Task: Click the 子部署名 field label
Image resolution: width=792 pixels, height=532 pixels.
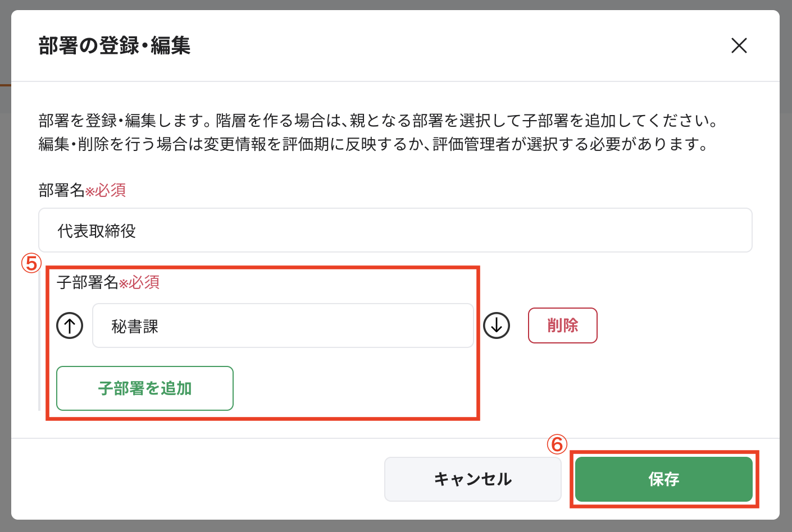Action: click(87, 282)
